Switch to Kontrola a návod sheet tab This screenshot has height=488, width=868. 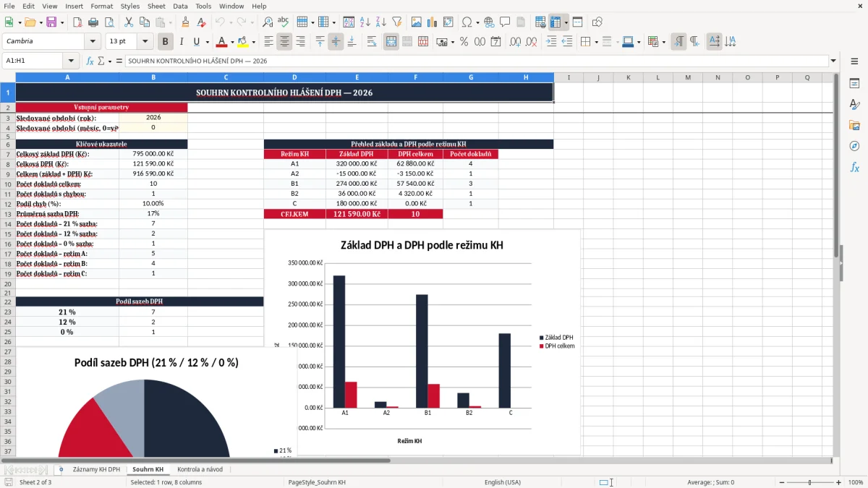coord(200,469)
